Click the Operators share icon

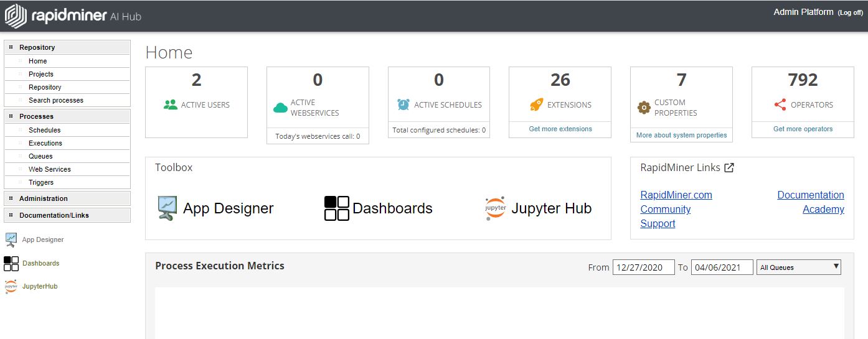click(780, 104)
